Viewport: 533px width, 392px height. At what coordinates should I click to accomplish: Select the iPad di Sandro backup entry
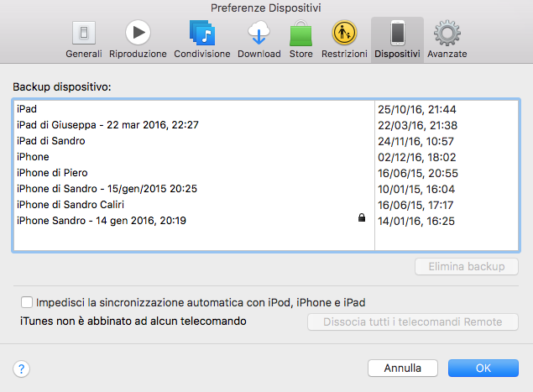(266, 141)
